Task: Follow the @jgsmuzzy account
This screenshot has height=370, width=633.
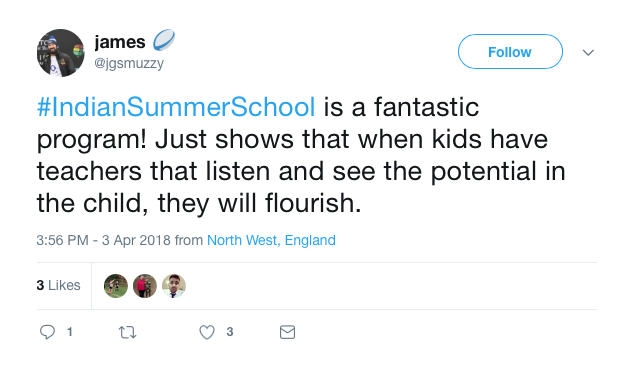Action: (x=510, y=52)
